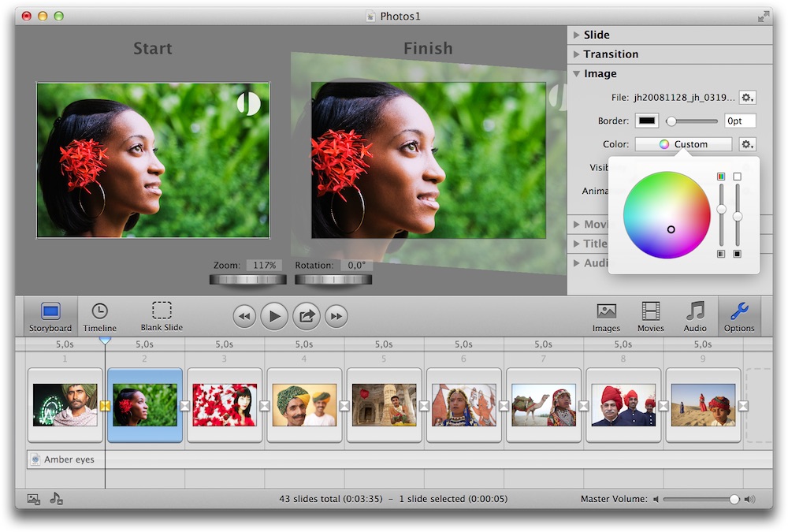788x532 pixels.
Task: Expand the Audio section
Action: point(577,263)
